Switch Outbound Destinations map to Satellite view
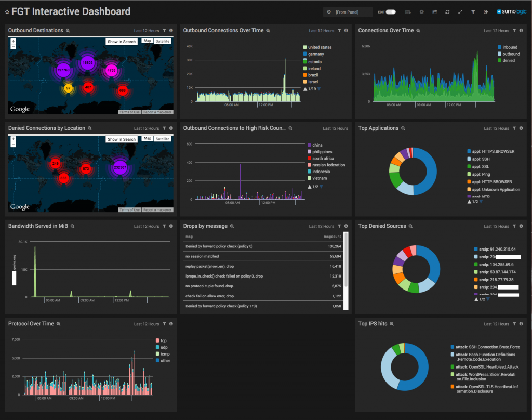This screenshot has width=532, height=420. click(x=163, y=41)
